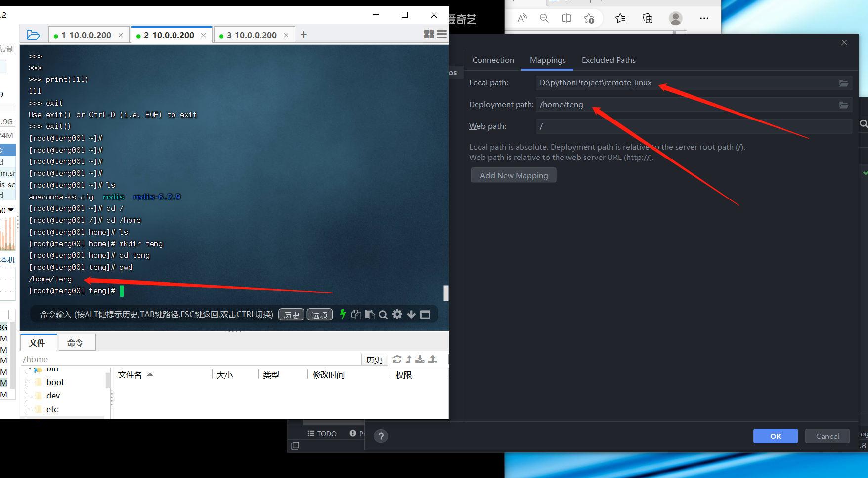Screen dimensions: 868x478
Task: Open Edge collections icon
Action: [x=648, y=18]
